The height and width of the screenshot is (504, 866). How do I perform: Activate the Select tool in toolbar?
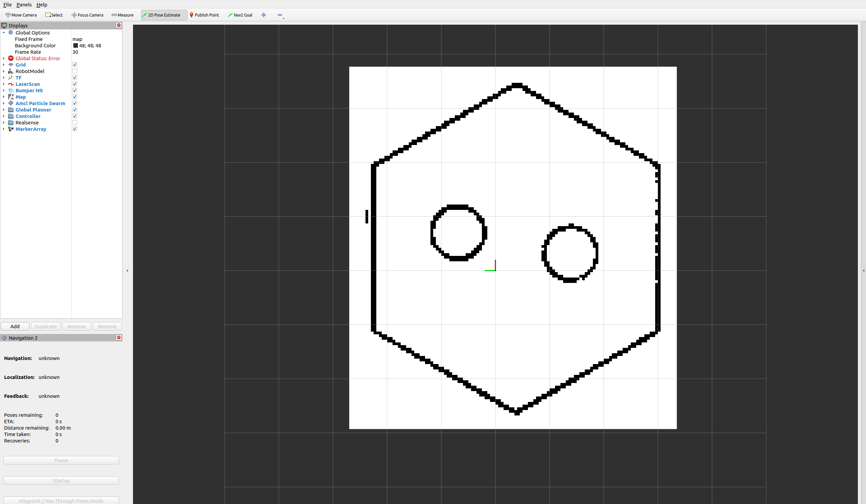click(x=54, y=15)
